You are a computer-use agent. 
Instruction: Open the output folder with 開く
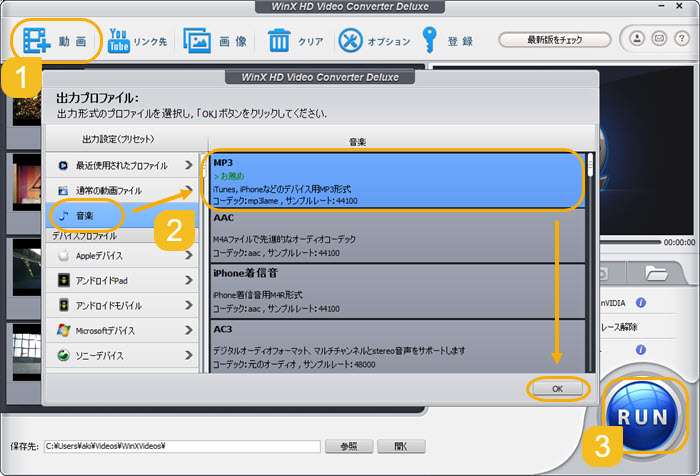pos(400,446)
